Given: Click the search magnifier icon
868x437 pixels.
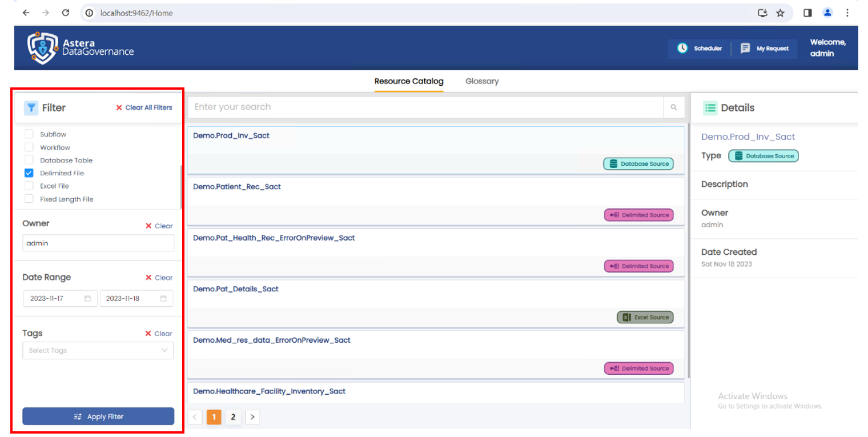Looking at the screenshot, I should point(674,107).
